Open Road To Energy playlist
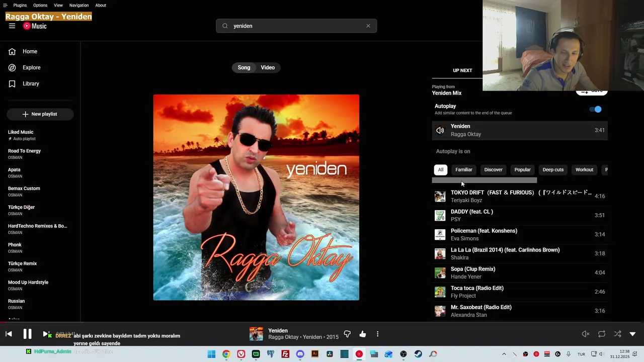Screen dimensions: 644x362 point(40,154)
